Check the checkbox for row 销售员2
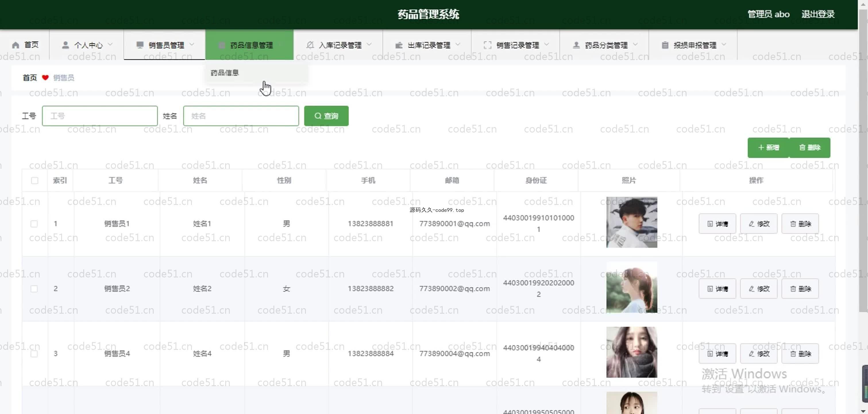The height and width of the screenshot is (414, 868). tap(34, 289)
